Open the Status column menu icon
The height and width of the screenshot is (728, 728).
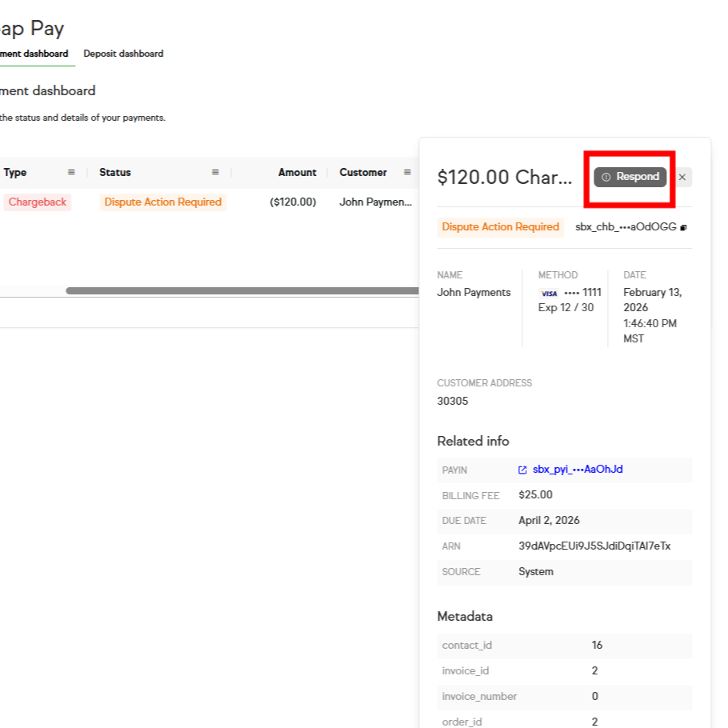[215, 173]
